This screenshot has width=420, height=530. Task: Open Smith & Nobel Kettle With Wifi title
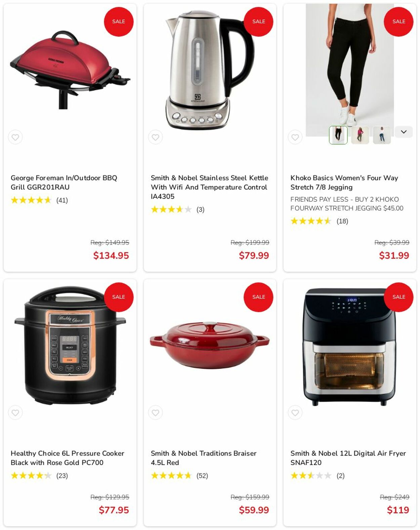pos(209,187)
